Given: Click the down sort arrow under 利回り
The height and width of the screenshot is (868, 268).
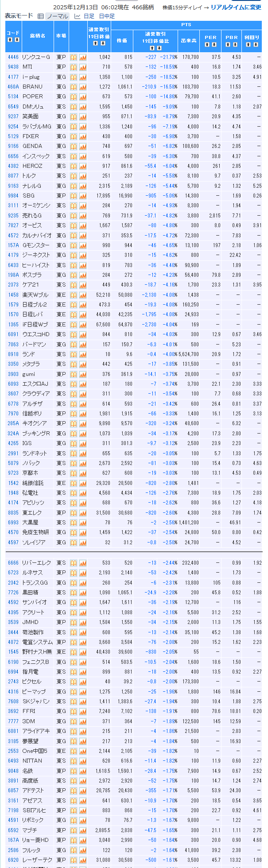Looking at the screenshot, I should coord(256,44).
